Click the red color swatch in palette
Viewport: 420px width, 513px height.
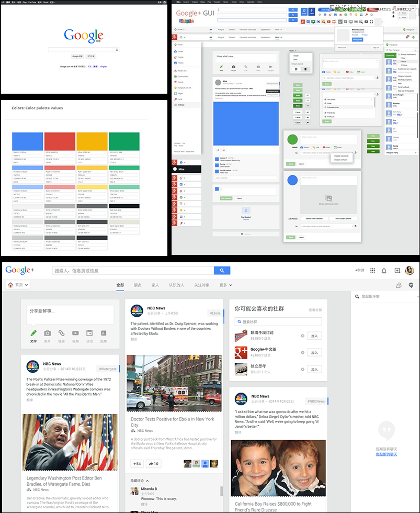point(60,141)
